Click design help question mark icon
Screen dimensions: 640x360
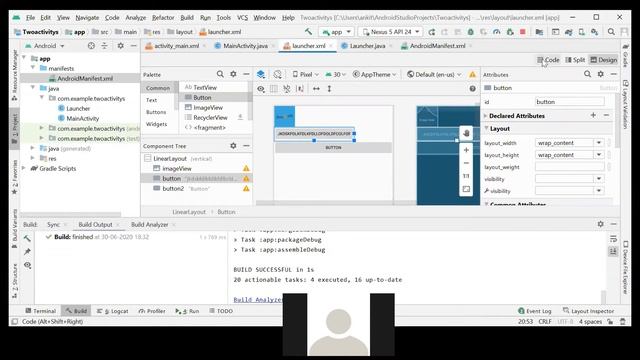(x=472, y=89)
